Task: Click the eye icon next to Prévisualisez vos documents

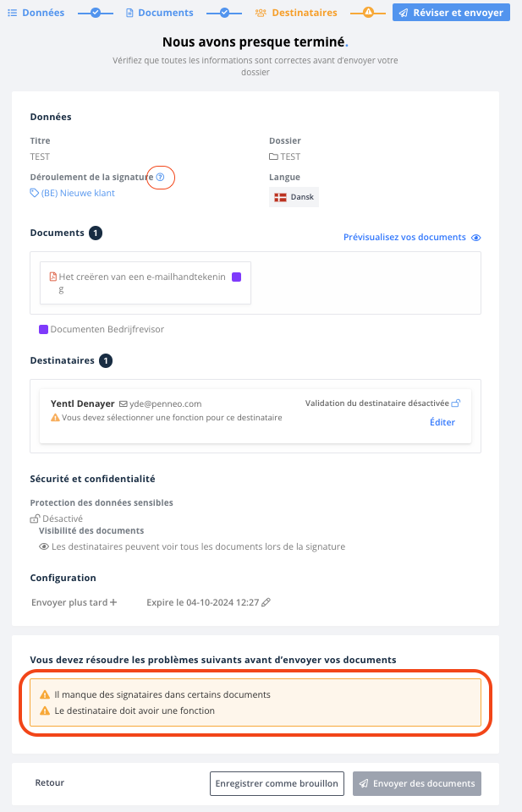Action: pyautogui.click(x=476, y=238)
